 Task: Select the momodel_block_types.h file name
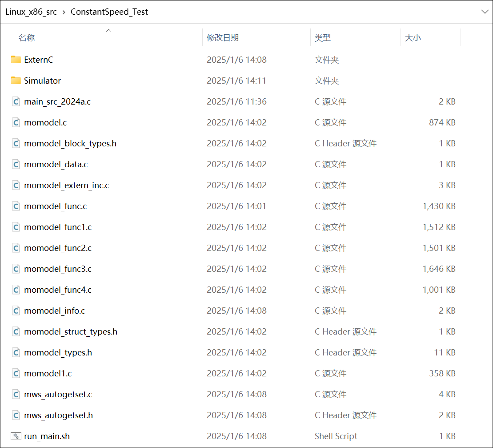click(x=70, y=143)
